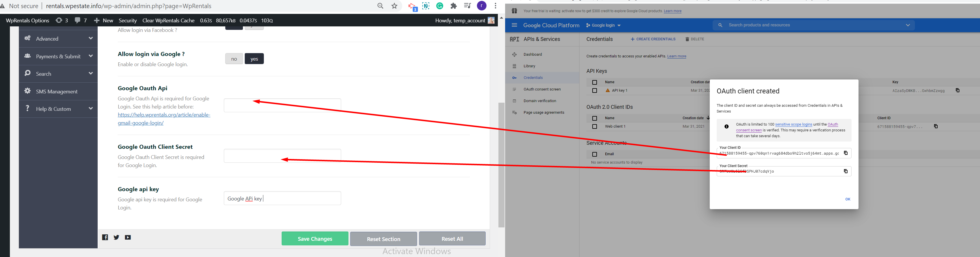Image resolution: width=980 pixels, height=257 pixels.
Task: Open the Google login project dropdown
Action: click(603, 26)
